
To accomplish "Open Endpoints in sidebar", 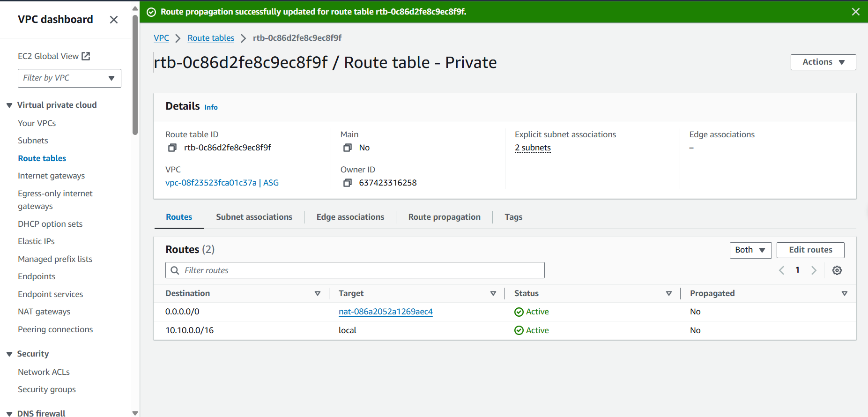I will point(37,276).
